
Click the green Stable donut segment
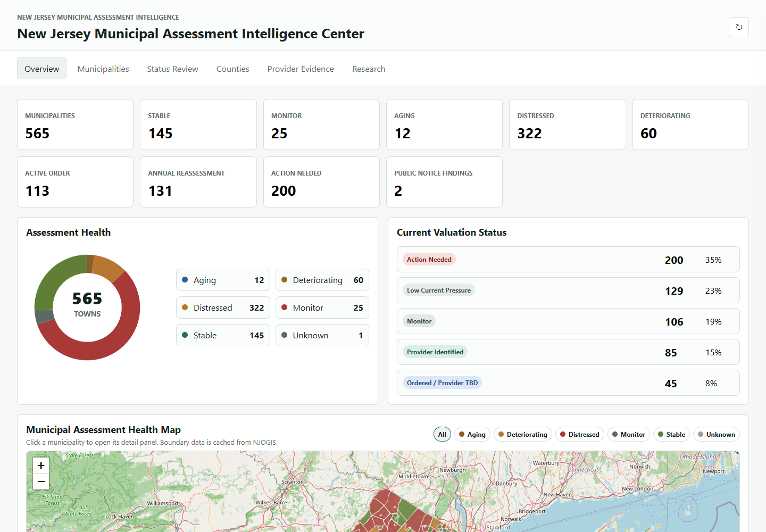(56, 277)
